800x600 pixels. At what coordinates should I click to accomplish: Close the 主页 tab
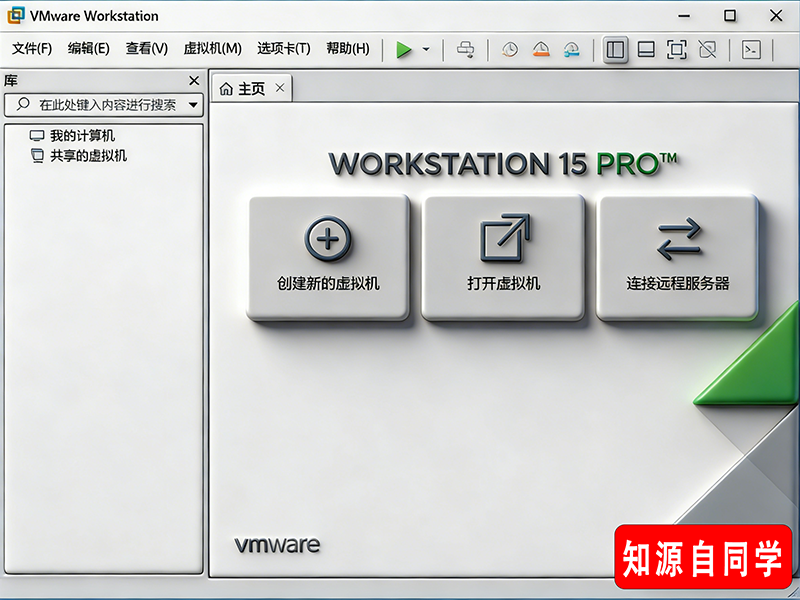tap(281, 87)
